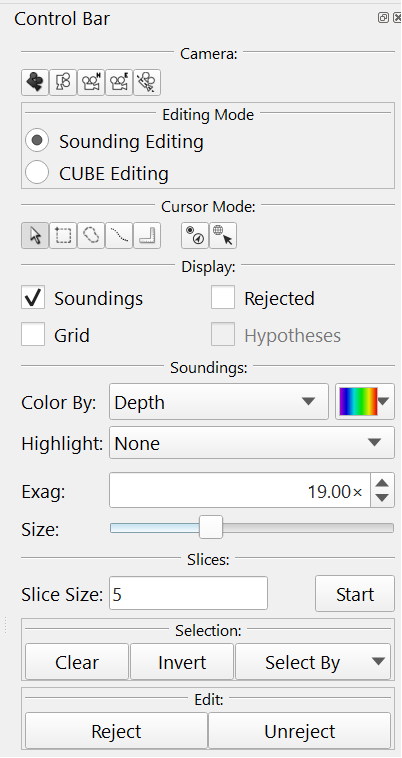This screenshot has width=402, height=758.
Task: Click the crossed-out camera icon
Action: click(x=147, y=82)
